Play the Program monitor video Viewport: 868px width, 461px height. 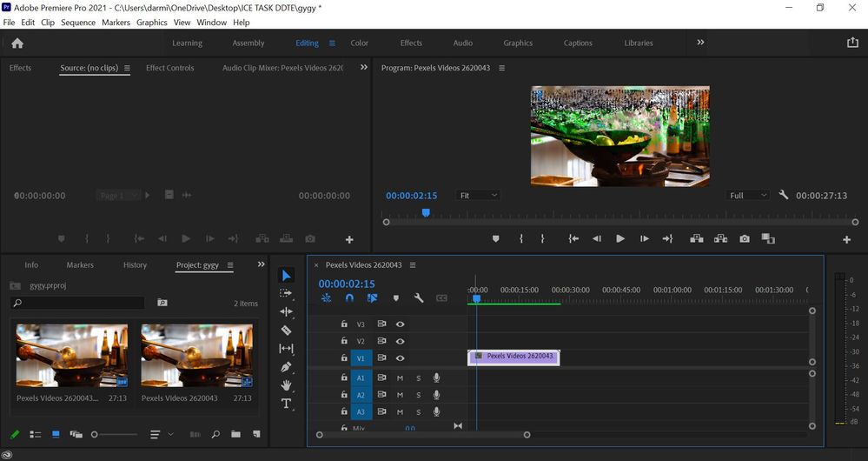[620, 238]
